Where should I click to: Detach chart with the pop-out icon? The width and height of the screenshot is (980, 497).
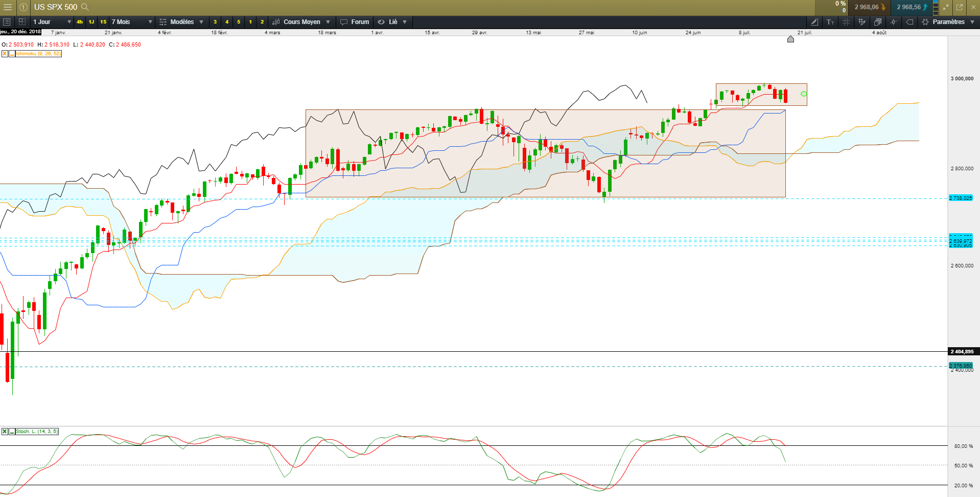960,7
